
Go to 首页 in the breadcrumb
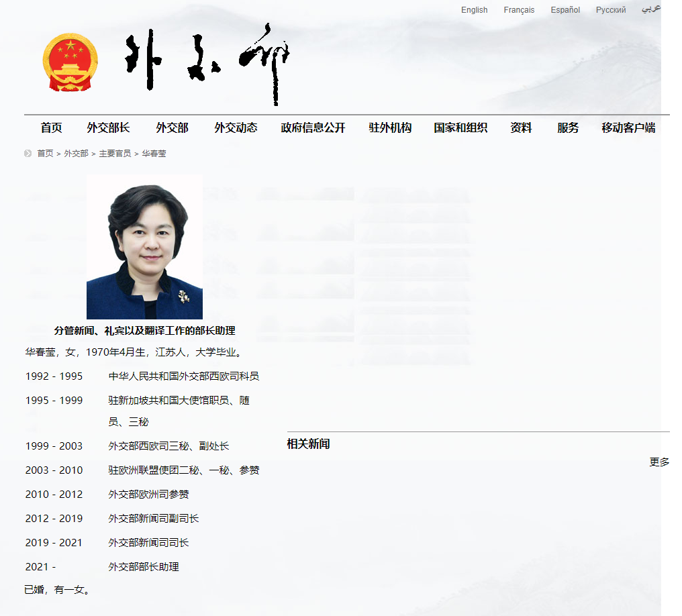(45, 154)
